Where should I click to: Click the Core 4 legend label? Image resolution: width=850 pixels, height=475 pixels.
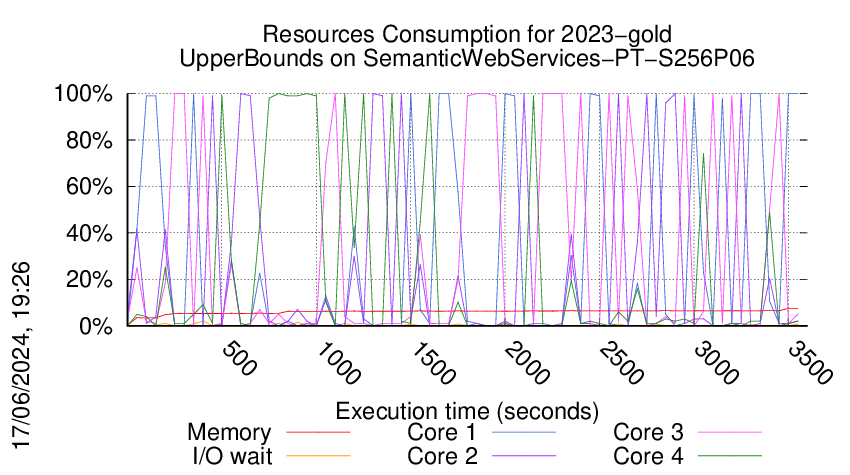coord(648,456)
